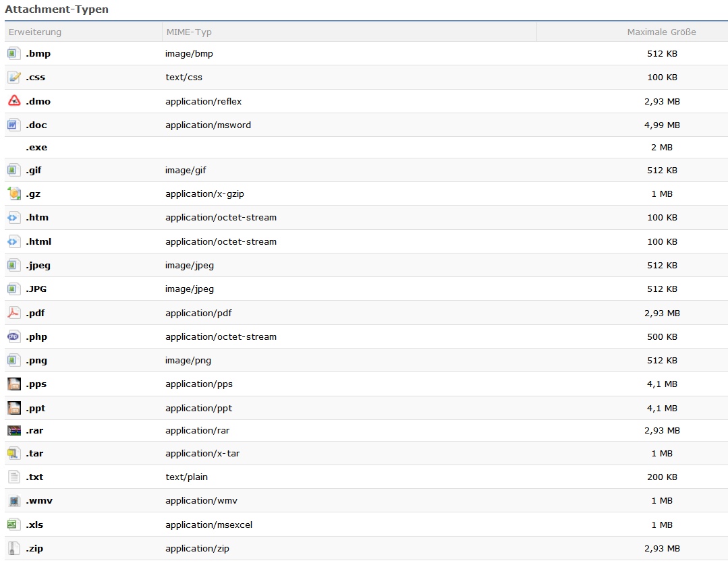Click the code icon next to .html
This screenshot has height=567, width=728.
(13, 241)
